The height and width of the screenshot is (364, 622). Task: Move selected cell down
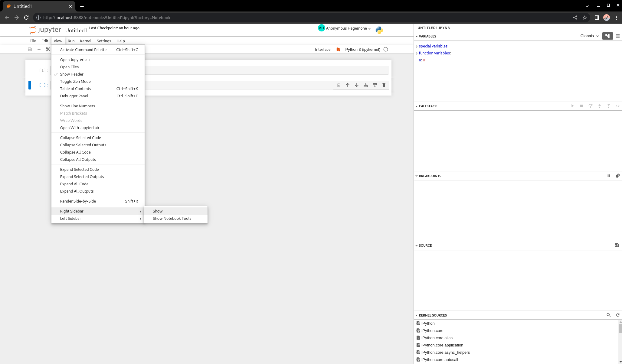tap(357, 85)
